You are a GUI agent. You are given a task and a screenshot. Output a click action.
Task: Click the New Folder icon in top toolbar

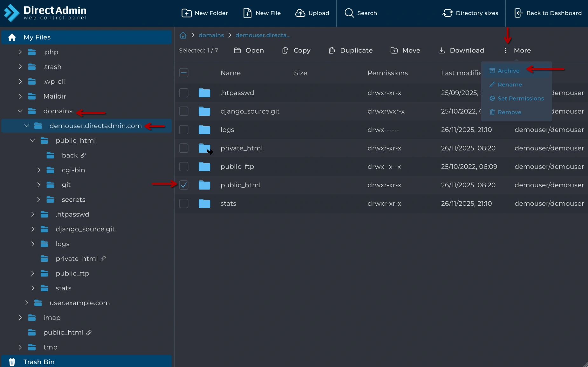[186, 13]
